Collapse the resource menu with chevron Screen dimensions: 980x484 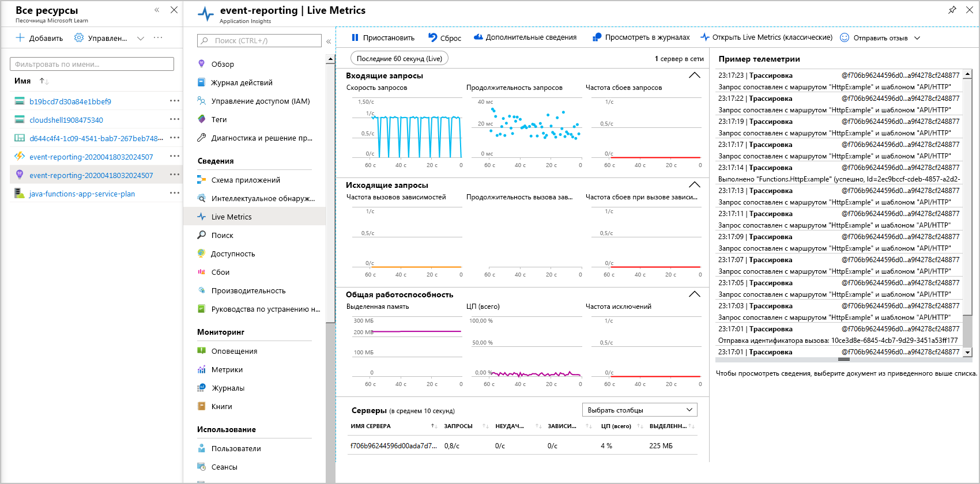(x=329, y=41)
